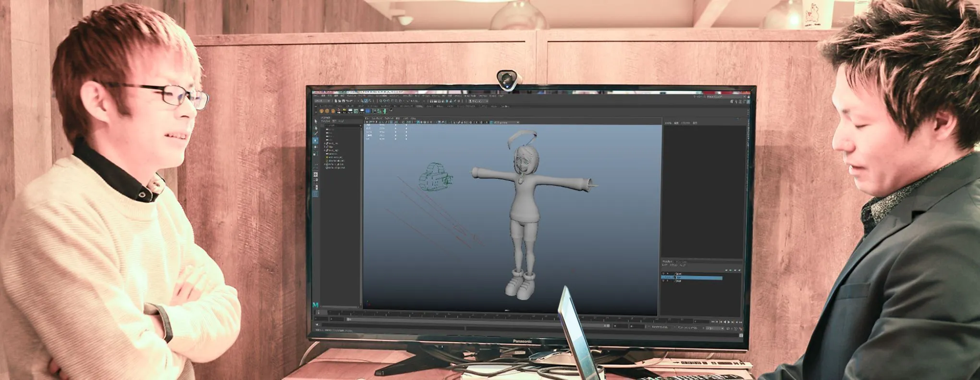
Task: Click the Lasso select tool in toolbox
Action: 316,128
